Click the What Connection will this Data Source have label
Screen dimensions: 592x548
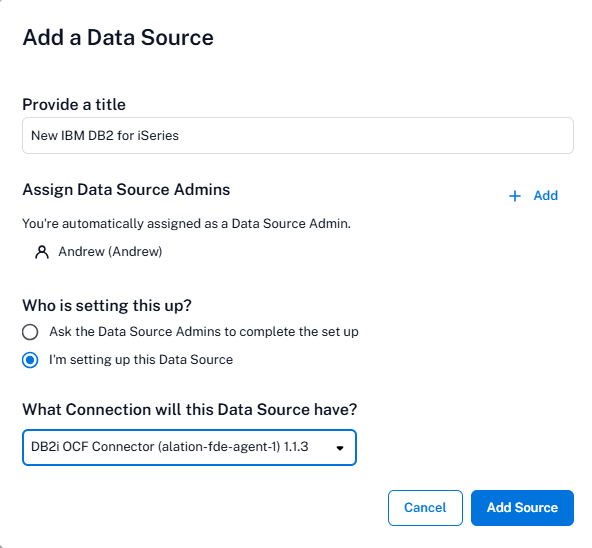(x=190, y=409)
